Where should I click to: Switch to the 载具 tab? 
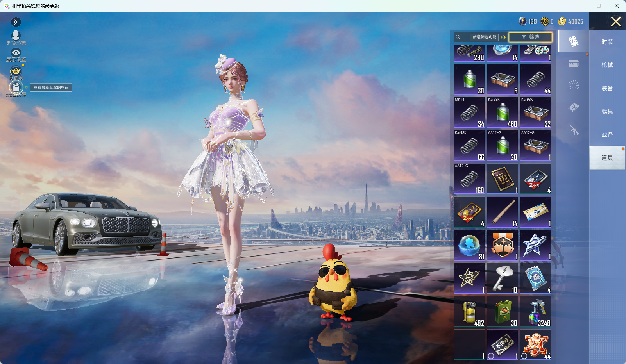click(x=607, y=111)
